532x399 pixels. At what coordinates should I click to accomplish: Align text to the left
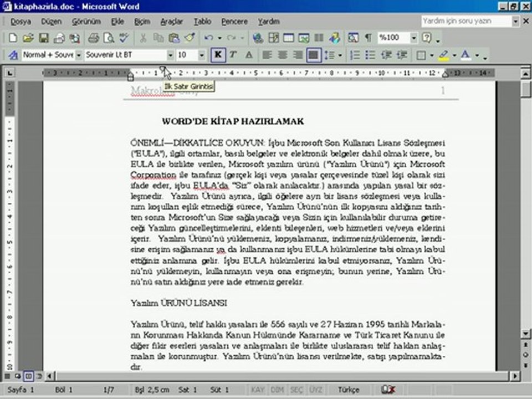(267, 55)
